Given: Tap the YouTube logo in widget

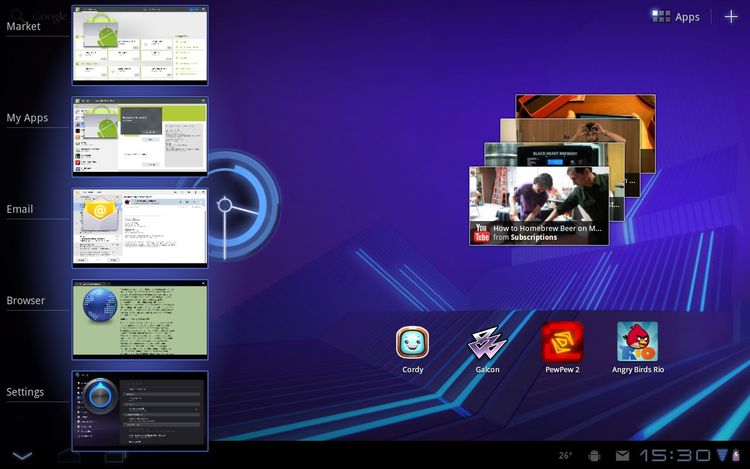Looking at the screenshot, I should tap(482, 233).
